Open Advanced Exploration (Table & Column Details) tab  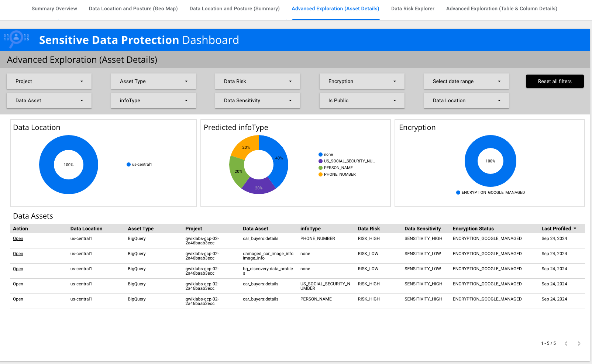502,8
